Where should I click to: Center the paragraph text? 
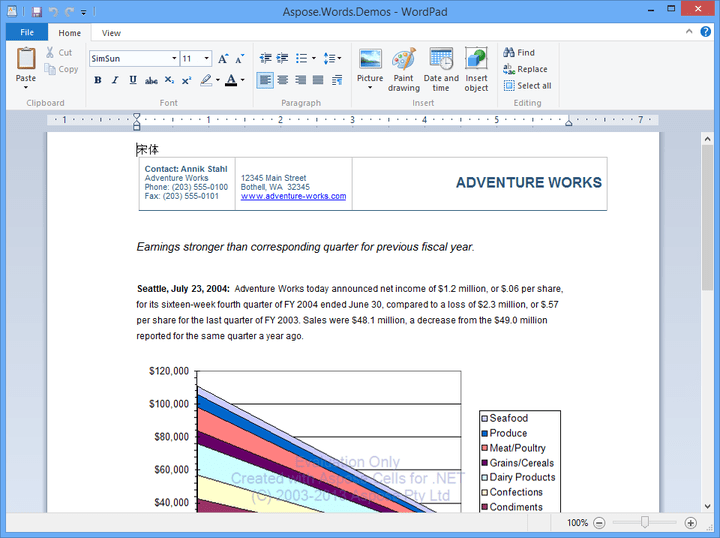[x=283, y=80]
